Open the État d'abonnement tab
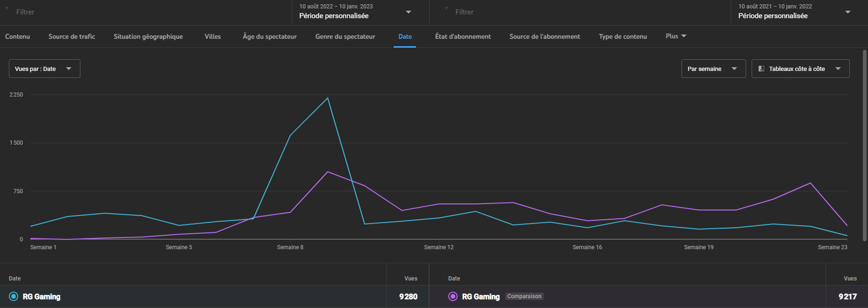This screenshot has width=868, height=308. click(x=463, y=36)
